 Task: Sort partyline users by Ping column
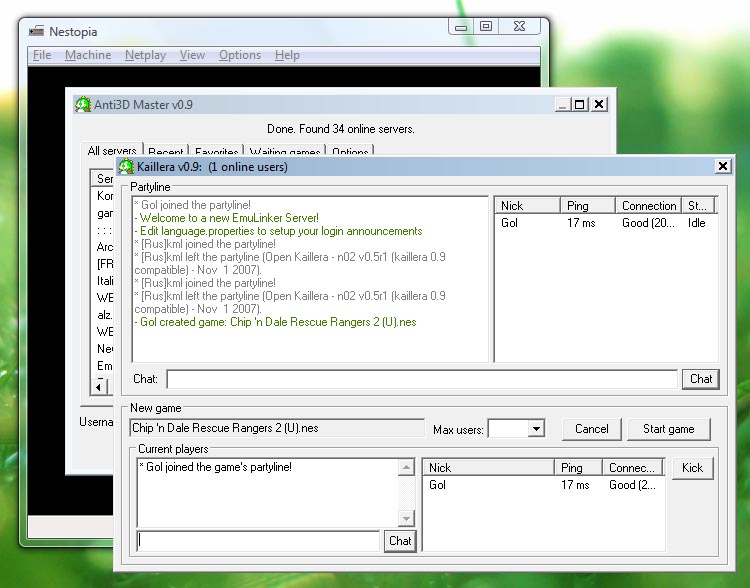[x=587, y=206]
